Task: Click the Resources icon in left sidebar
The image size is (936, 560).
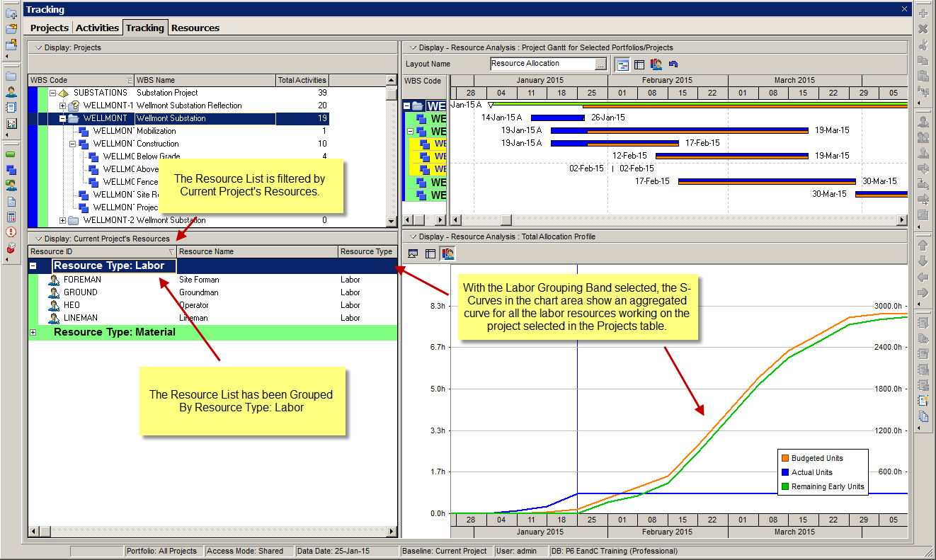Action: (x=11, y=92)
